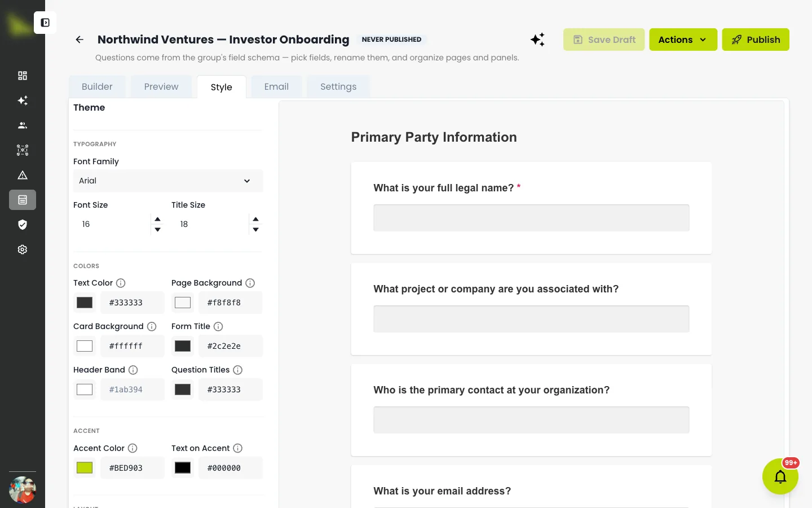Viewport: 812px width, 508px height.
Task: Click the Card Background hex field #ffffff
Action: (133, 346)
